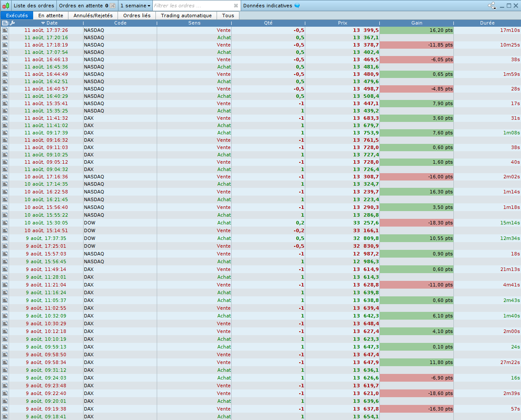Sort orders by the Durée column header
Image resolution: width=521 pixels, height=420 pixels.
pos(487,23)
